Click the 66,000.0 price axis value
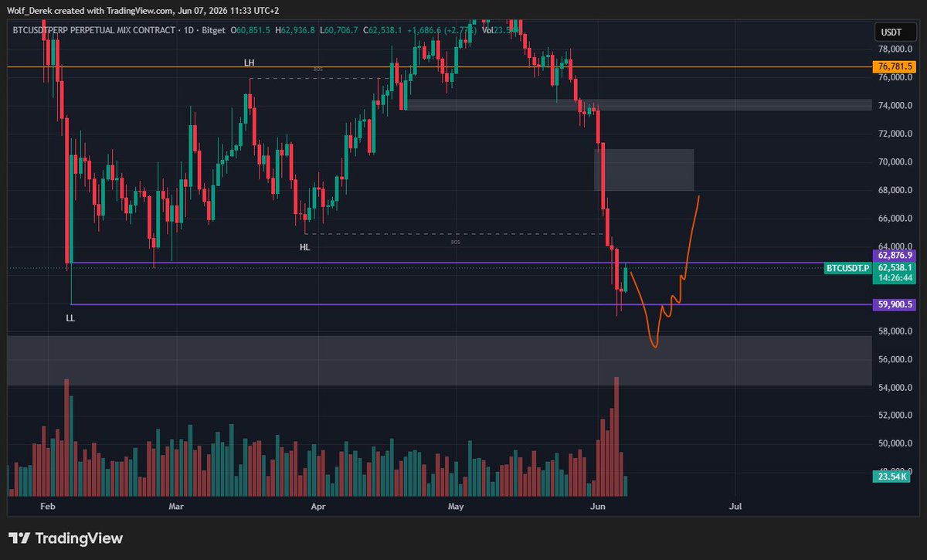Image resolution: width=927 pixels, height=560 pixels. point(896,219)
